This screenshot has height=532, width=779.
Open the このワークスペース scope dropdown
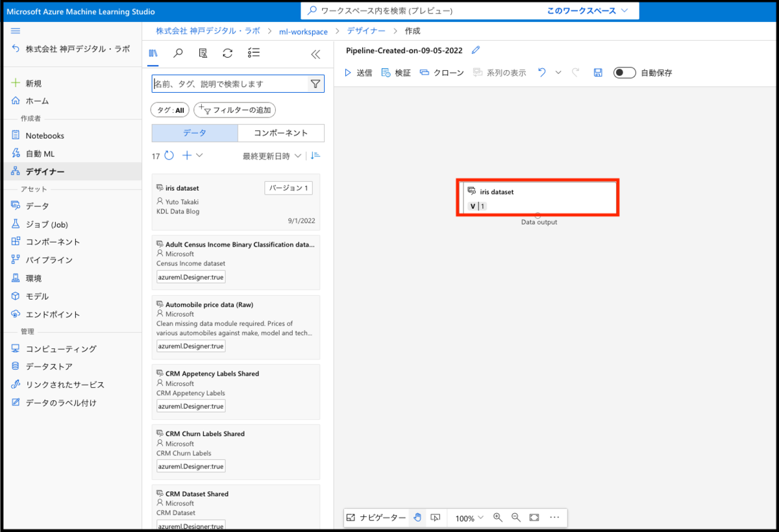pyautogui.click(x=587, y=11)
